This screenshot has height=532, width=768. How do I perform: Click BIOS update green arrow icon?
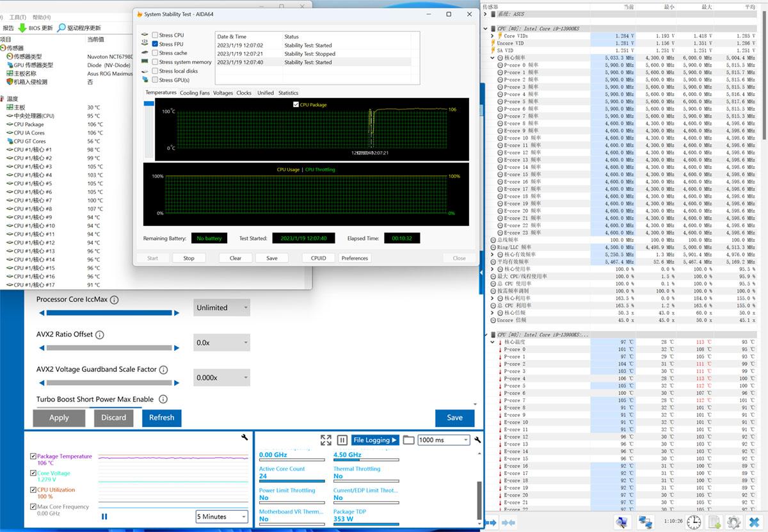tap(22, 28)
